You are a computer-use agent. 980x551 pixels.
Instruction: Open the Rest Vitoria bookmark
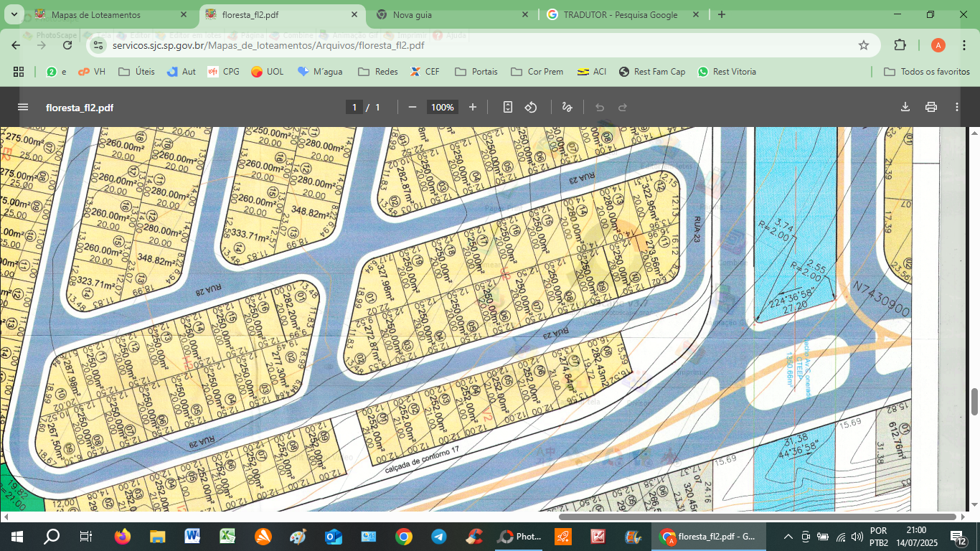(x=727, y=72)
